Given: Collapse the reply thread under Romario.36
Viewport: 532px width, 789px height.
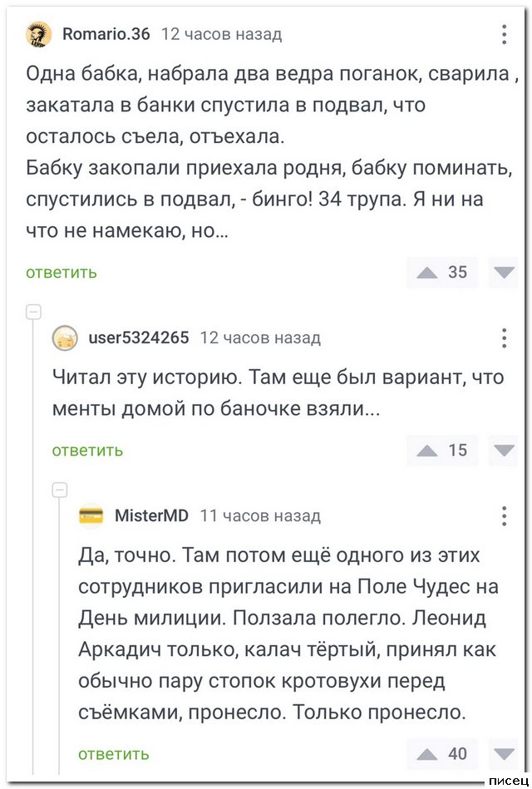Looking at the screenshot, I should coord(34,313).
